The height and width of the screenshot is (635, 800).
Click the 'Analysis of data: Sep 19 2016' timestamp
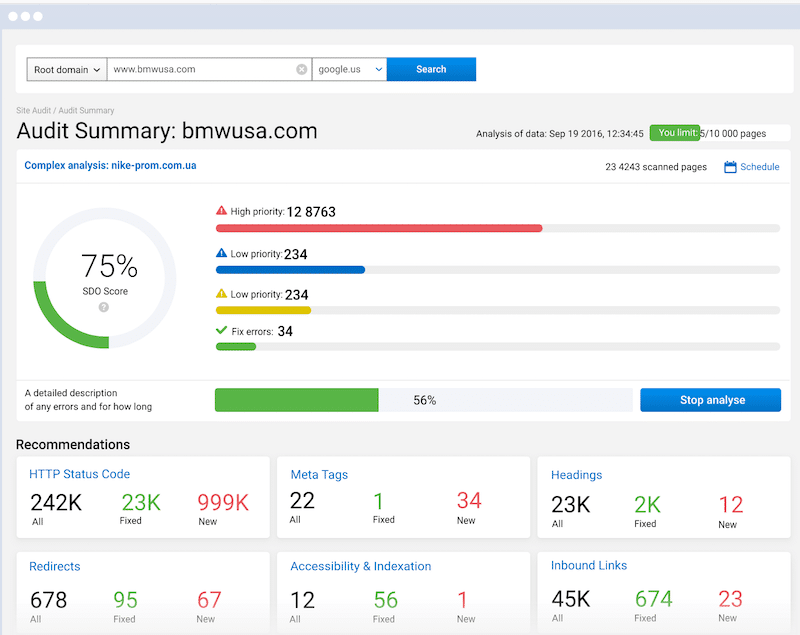click(560, 134)
